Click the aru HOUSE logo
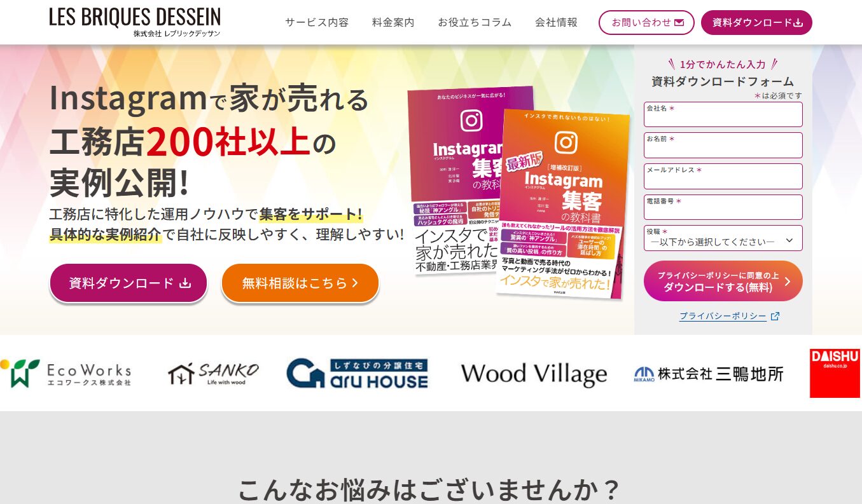 358,373
